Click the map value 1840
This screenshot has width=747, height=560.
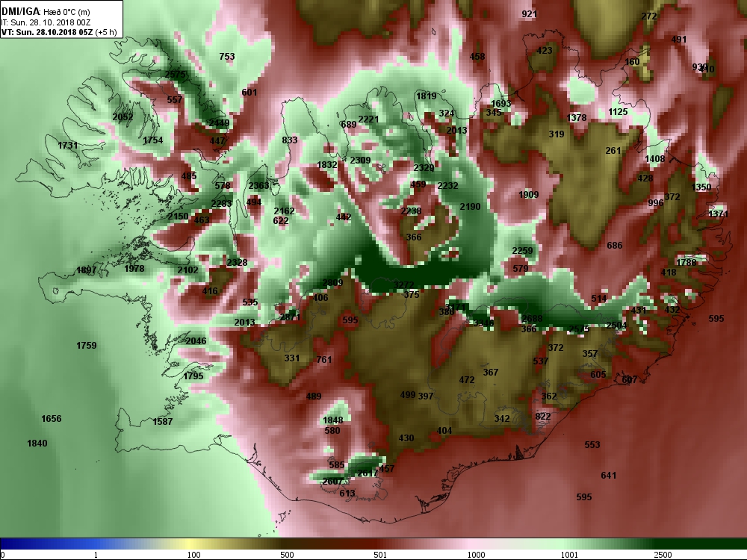[x=37, y=444]
